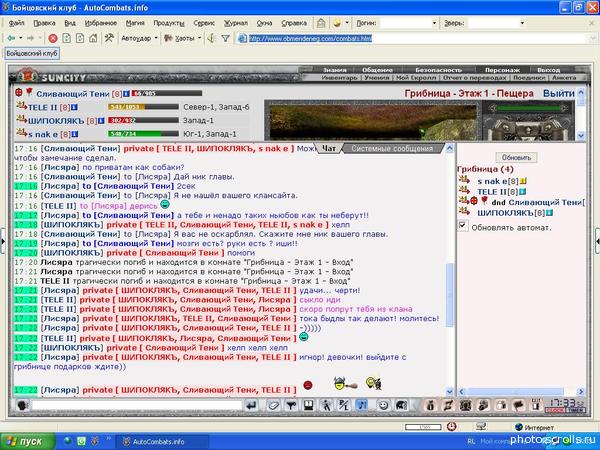Viewport: 600px width, 450px height.
Task: Click the cave view thumbnail image
Action: coord(373,121)
